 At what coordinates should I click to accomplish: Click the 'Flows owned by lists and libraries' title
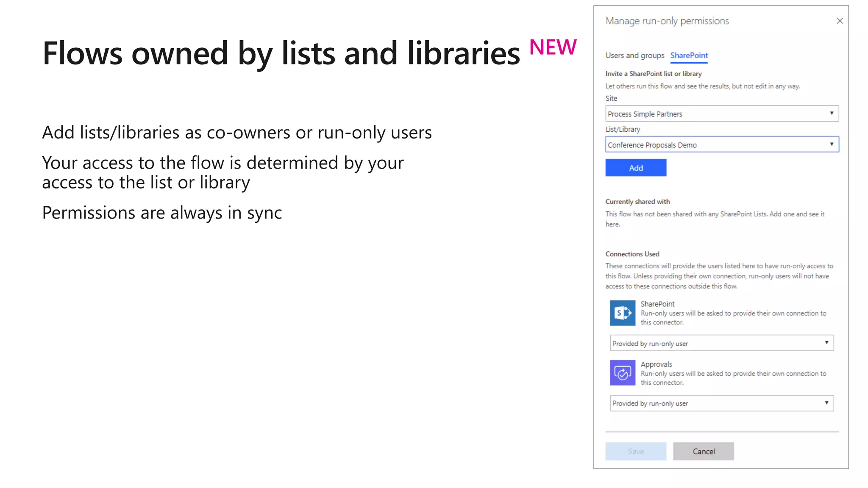(281, 53)
